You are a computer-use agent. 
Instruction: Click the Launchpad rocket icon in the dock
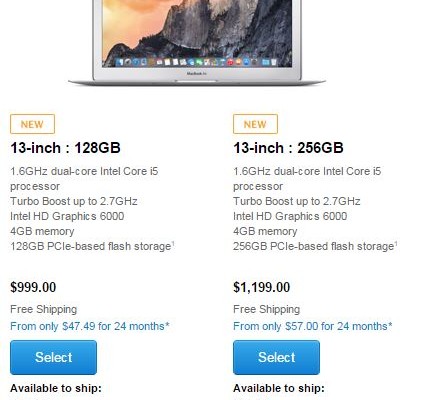[127, 62]
